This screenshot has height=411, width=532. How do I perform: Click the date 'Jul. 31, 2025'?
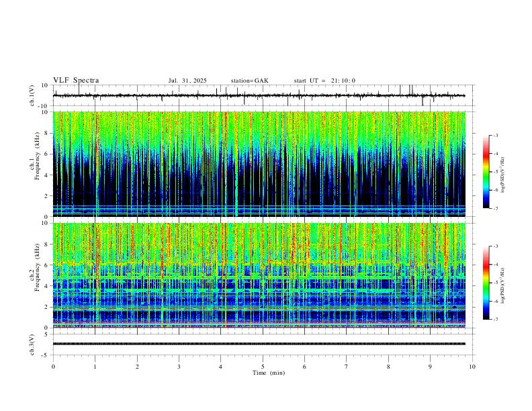coord(187,81)
